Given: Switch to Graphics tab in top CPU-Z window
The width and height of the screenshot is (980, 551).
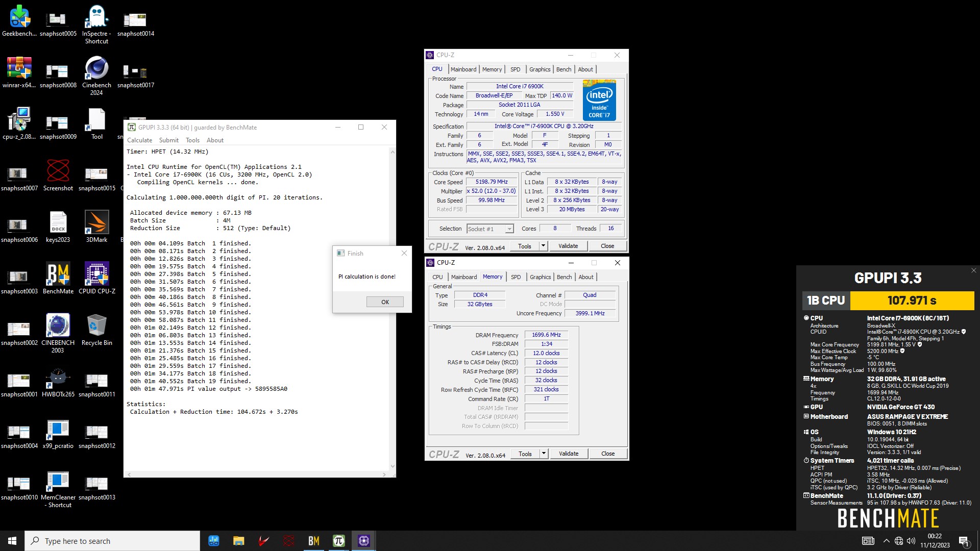Looking at the screenshot, I should [x=540, y=69].
